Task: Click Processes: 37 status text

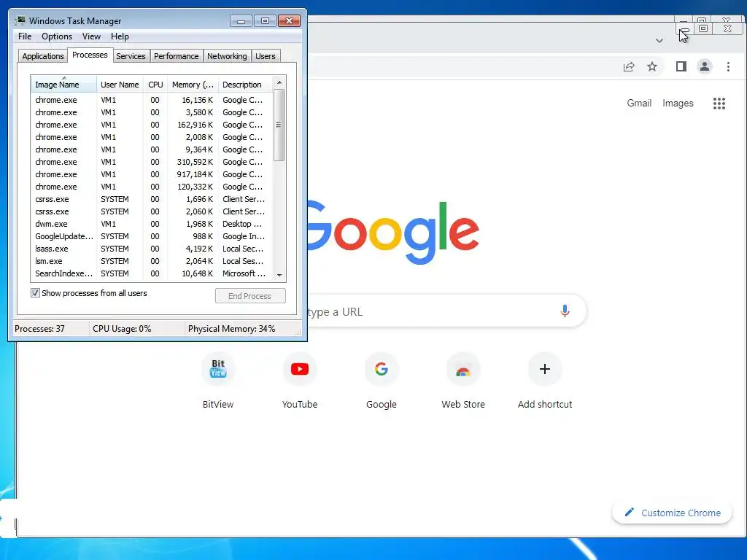Action: [39, 329]
